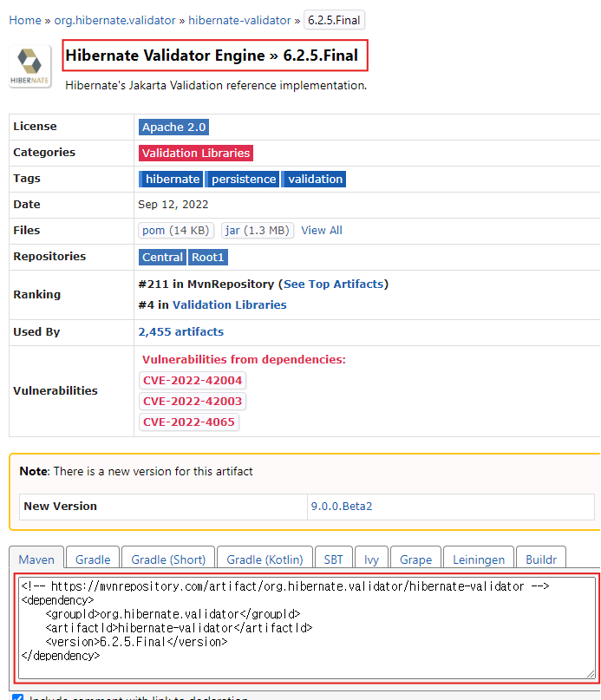The image size is (601, 700).
Task: Open CVE-2022-42004 vulnerability link
Action: click(x=193, y=380)
